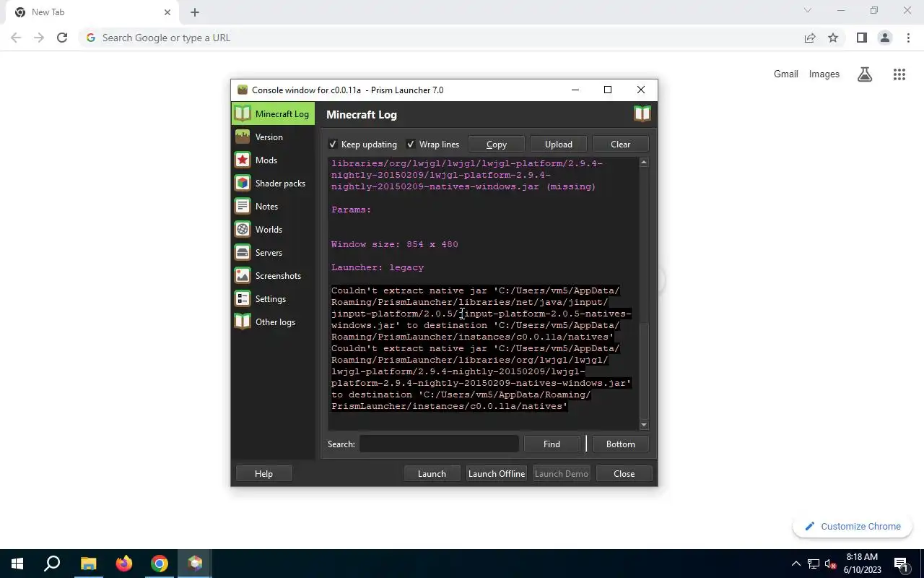Screen dimensions: 924x578
Task: Open the Shader packs page
Action: click(x=273, y=183)
